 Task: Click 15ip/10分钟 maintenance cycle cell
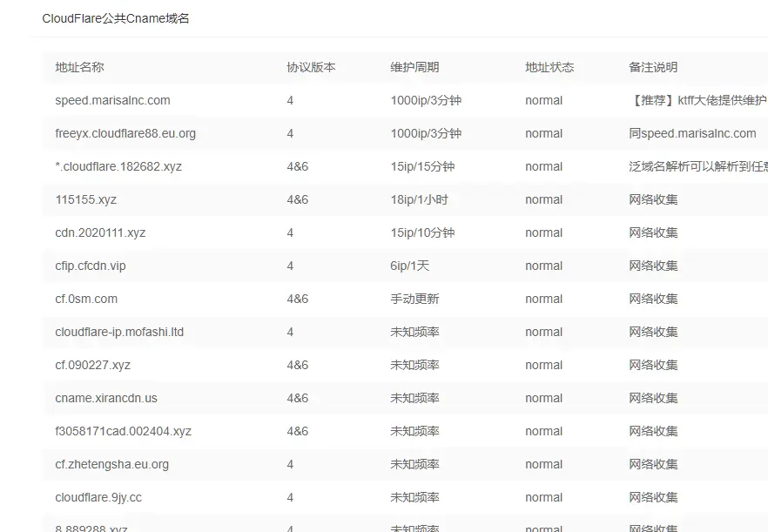(422, 232)
